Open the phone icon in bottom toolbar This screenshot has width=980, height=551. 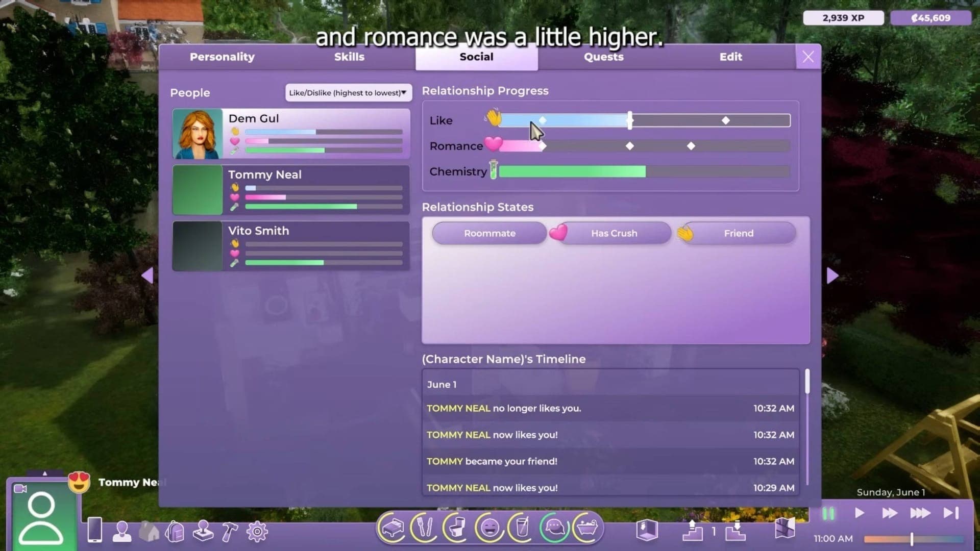95,530
